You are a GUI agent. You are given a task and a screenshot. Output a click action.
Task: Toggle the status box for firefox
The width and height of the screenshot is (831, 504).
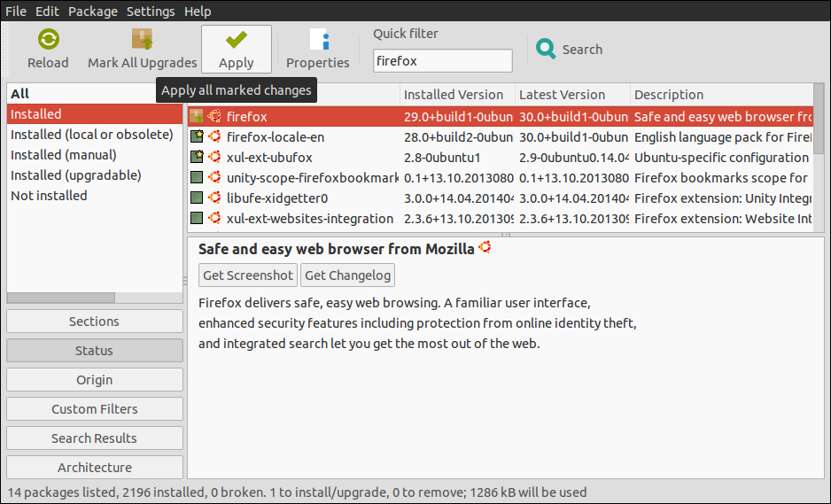[197, 116]
